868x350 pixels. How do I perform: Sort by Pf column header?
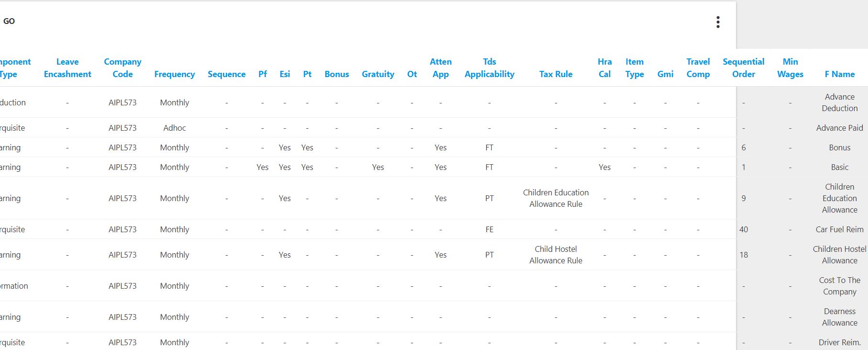pos(263,74)
